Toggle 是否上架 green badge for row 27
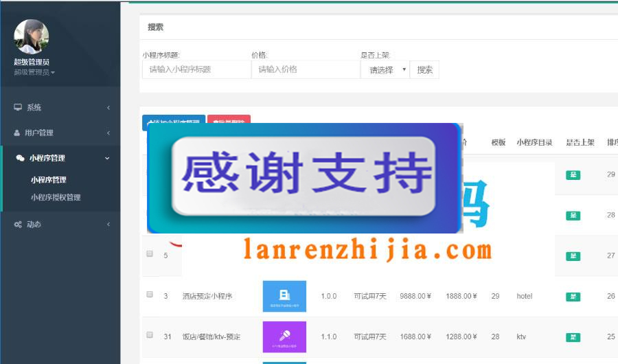The image size is (618, 364). click(573, 256)
